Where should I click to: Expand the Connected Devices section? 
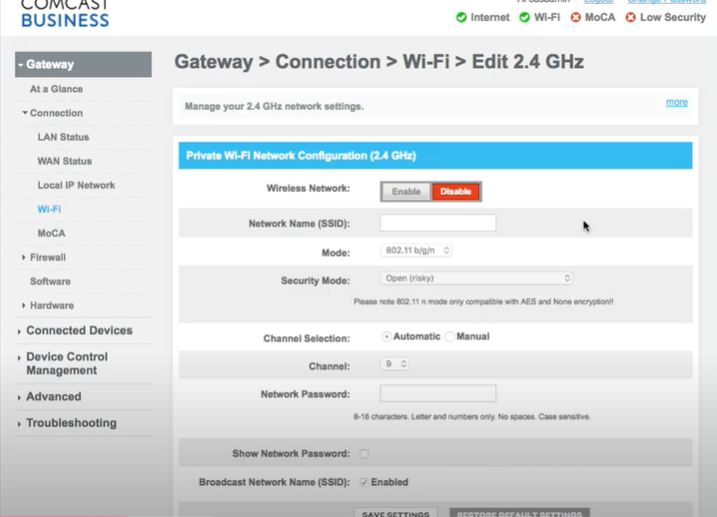78,331
